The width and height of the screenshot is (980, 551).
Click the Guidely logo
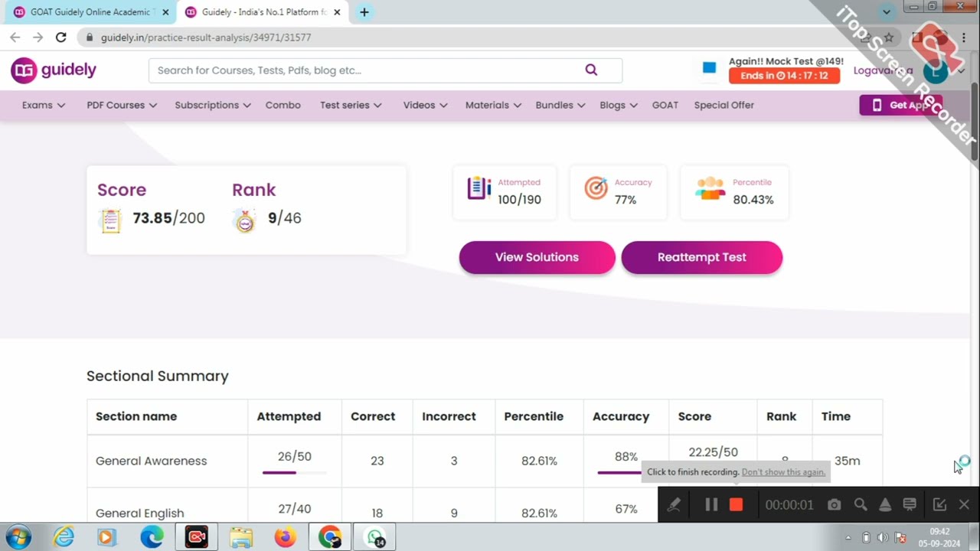click(x=54, y=70)
